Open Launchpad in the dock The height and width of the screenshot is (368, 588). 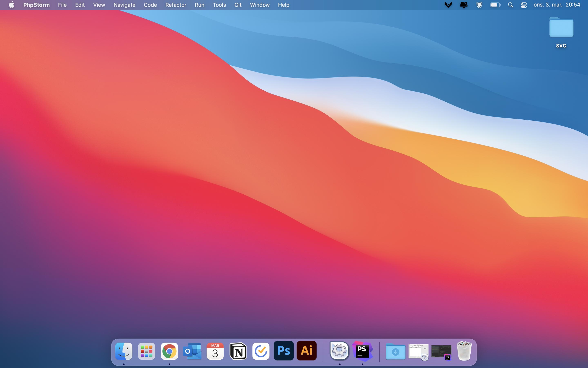[x=147, y=351]
